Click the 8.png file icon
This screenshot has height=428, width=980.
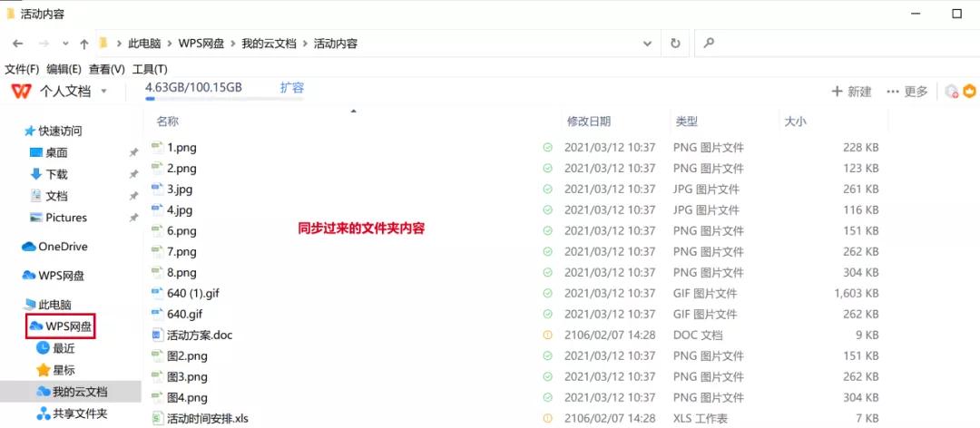pos(157,272)
